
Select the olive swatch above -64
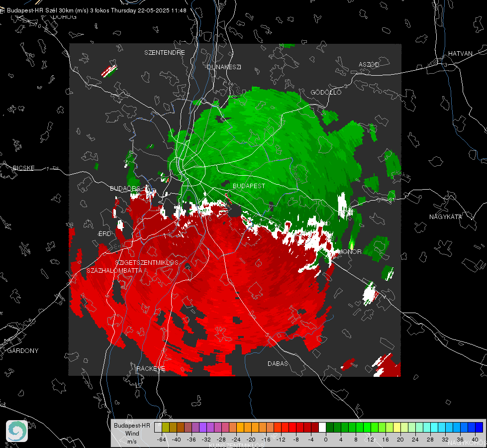coord(166,427)
